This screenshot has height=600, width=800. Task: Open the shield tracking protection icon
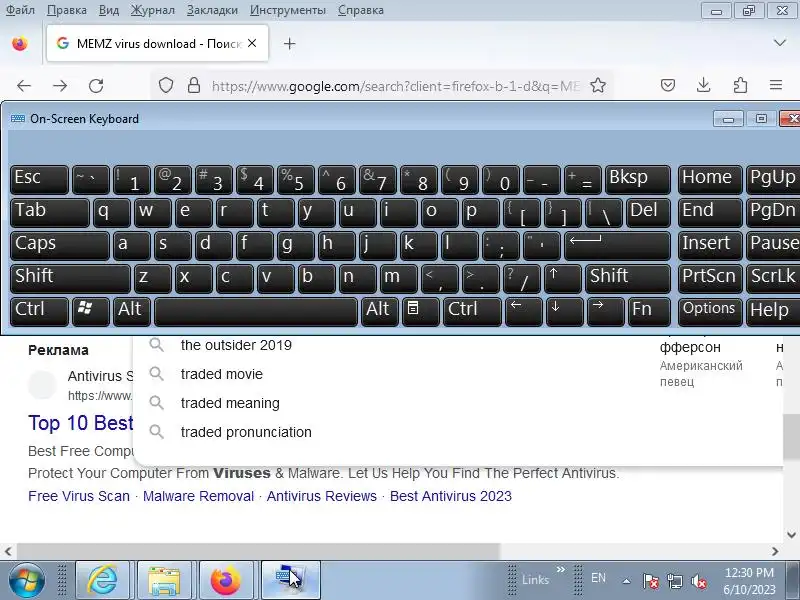(166, 85)
